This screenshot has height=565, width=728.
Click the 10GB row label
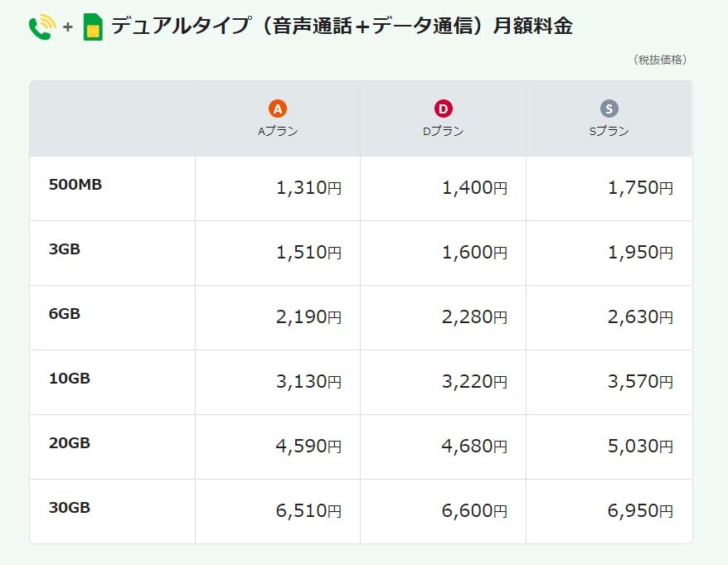click(x=70, y=379)
